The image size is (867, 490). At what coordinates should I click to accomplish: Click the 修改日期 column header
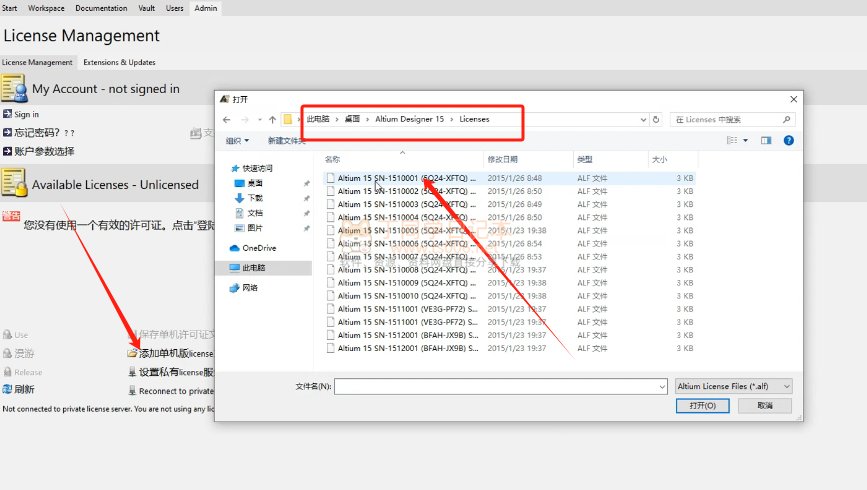tap(503, 159)
